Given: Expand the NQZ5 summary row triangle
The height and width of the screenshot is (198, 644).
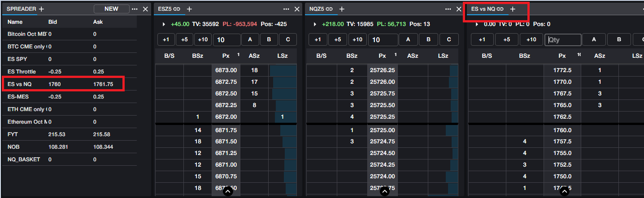Looking at the screenshot, I should (315, 24).
